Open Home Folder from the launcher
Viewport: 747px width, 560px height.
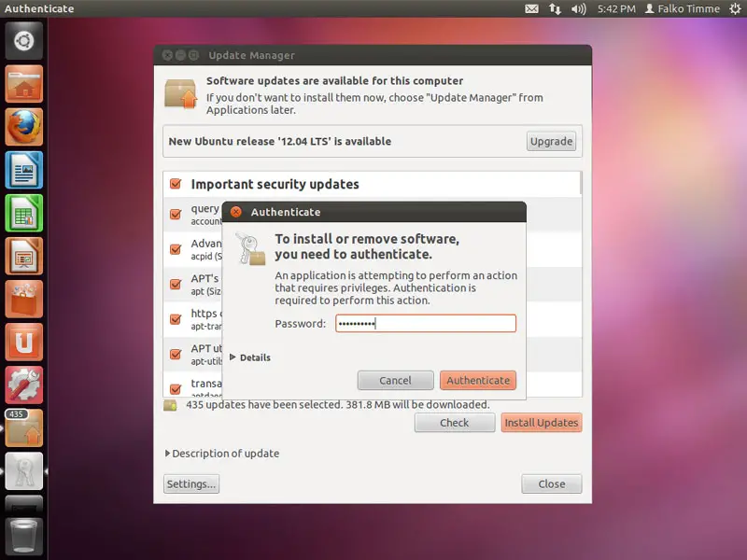tap(24, 84)
